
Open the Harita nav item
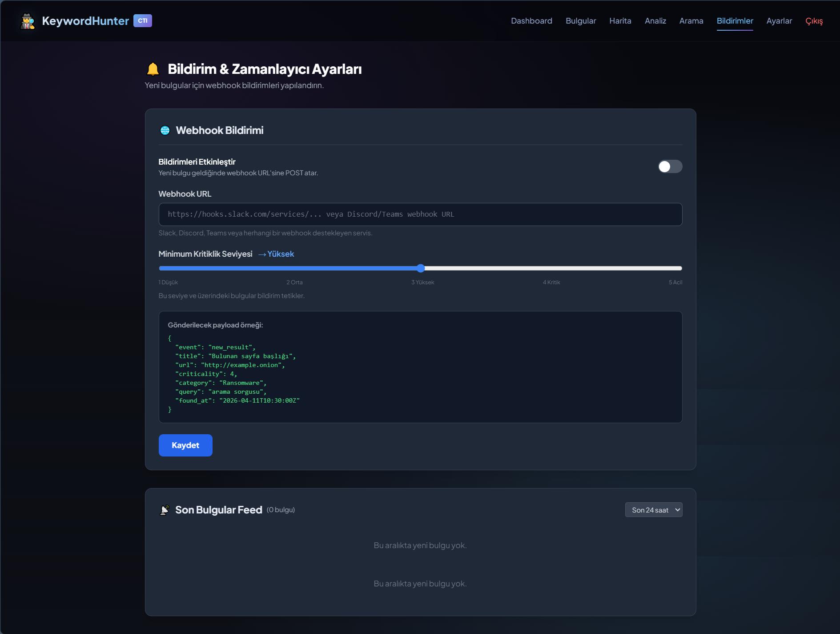620,21
